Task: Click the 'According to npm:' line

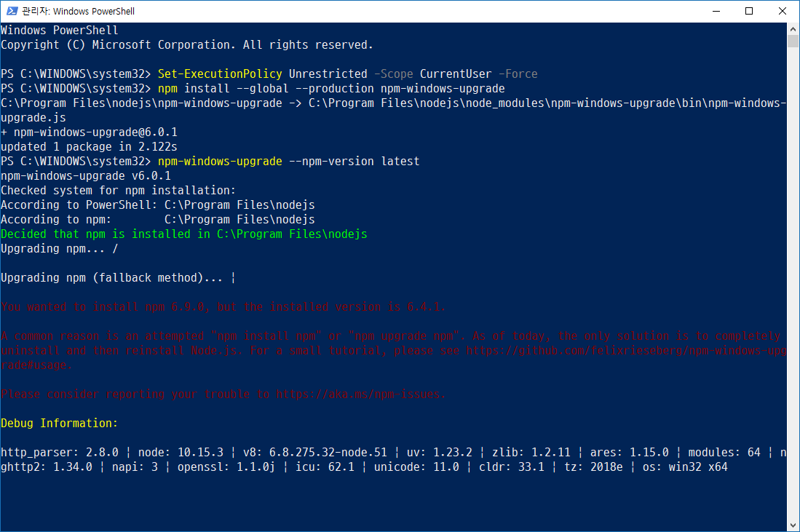Action: click(158, 219)
